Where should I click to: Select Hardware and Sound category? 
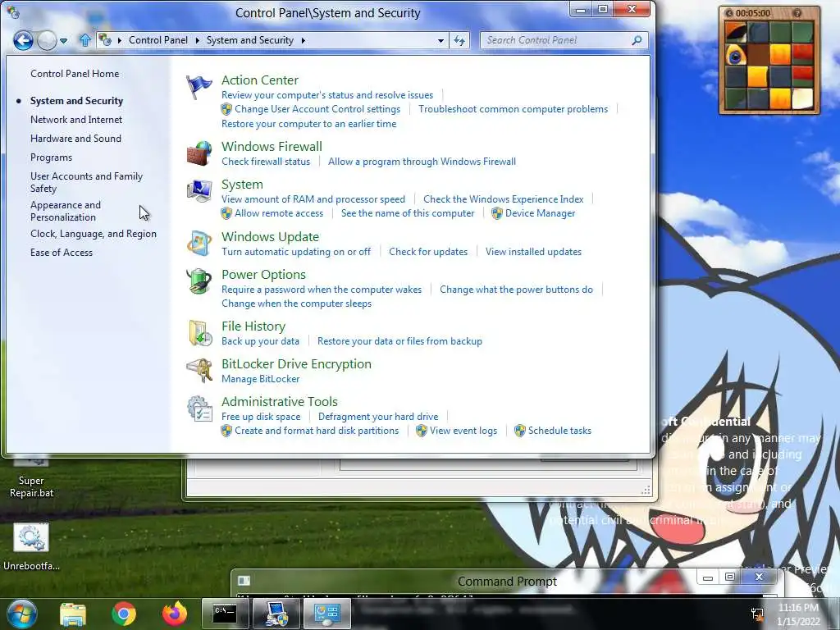[75, 138]
